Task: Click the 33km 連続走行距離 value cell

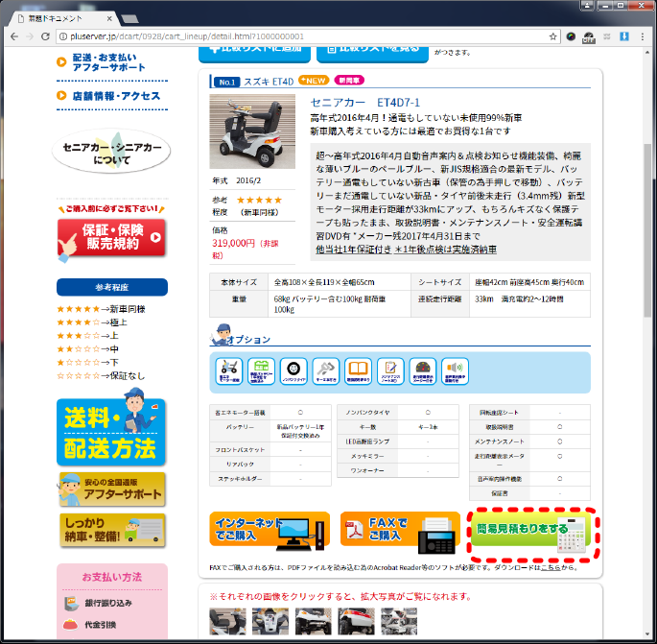Action: 529,303
